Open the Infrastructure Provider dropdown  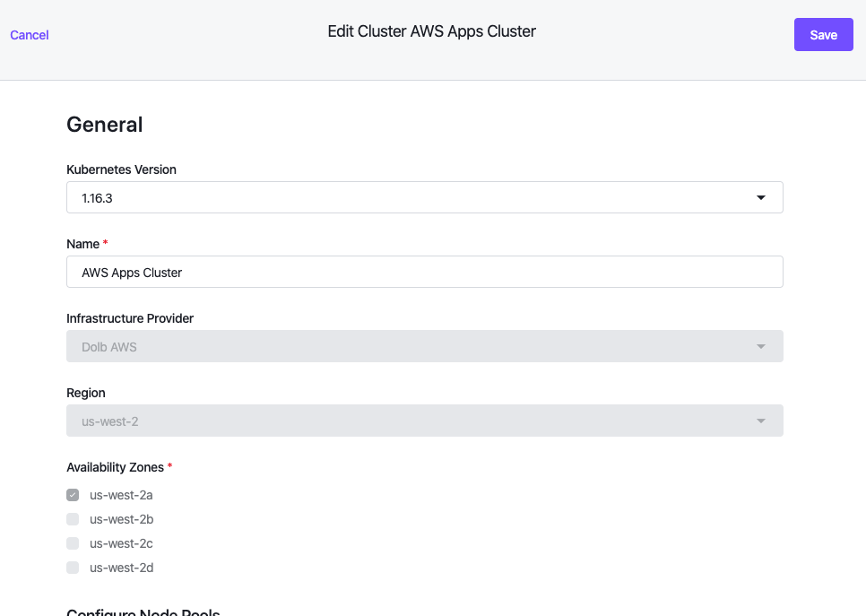tap(425, 346)
